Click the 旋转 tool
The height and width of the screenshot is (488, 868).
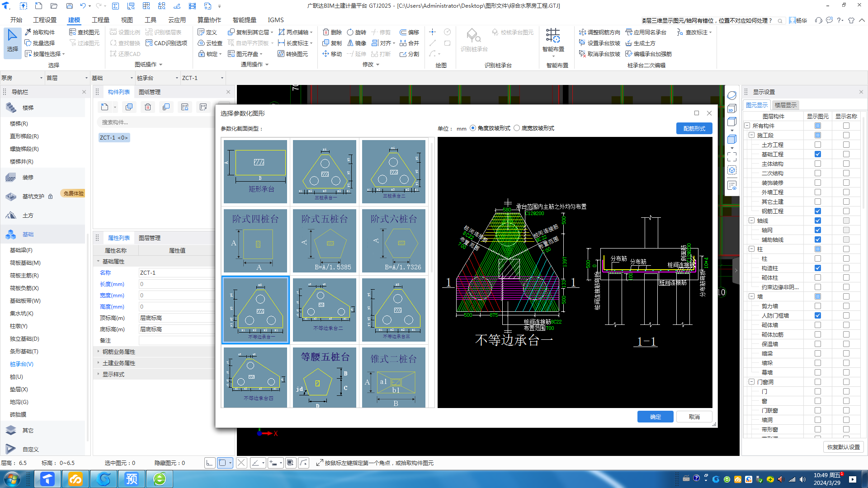tap(357, 32)
